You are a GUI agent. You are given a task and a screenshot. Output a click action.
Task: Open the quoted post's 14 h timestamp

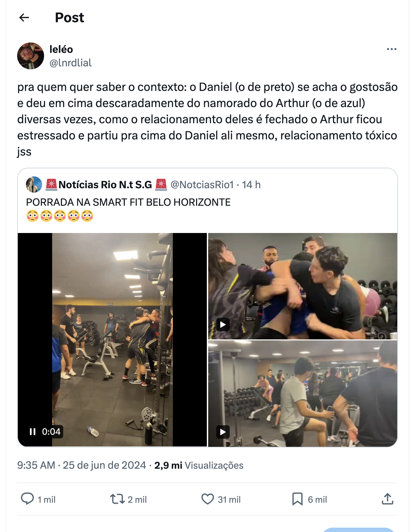point(251,185)
